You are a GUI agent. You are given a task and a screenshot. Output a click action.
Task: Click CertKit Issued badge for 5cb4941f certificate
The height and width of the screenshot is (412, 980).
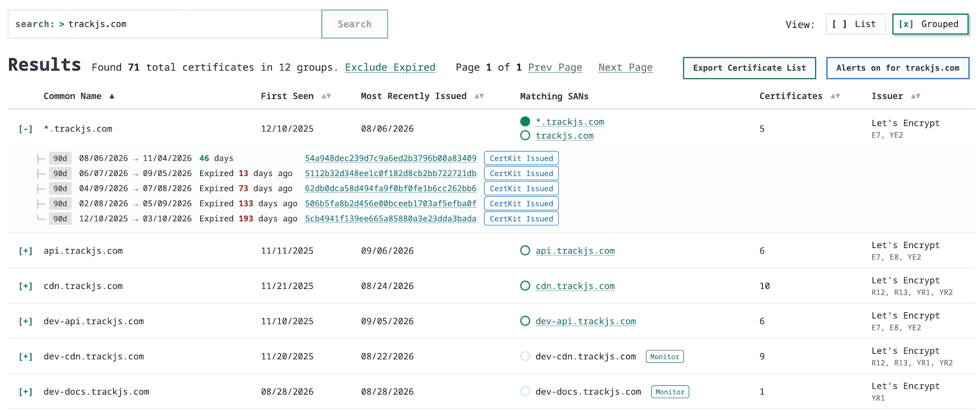click(521, 219)
